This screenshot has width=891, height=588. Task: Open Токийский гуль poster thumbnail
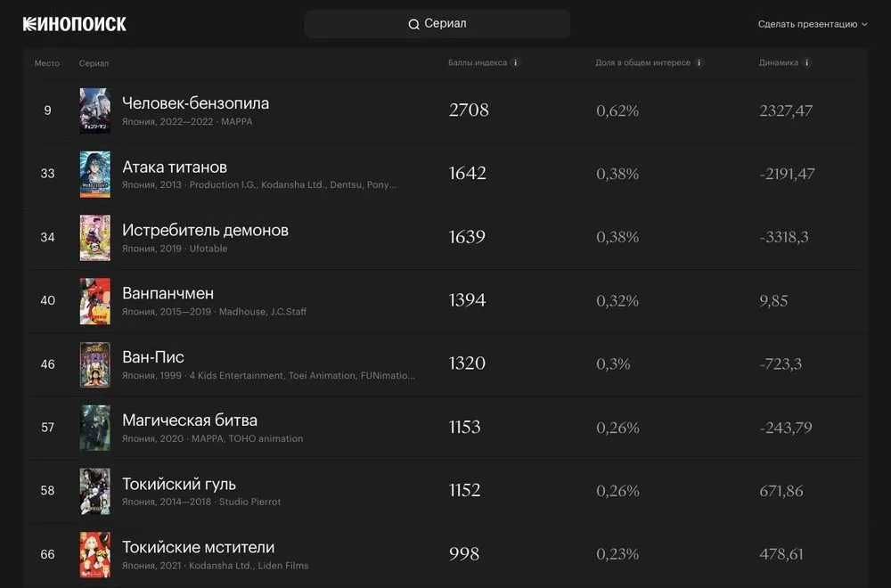coord(95,491)
